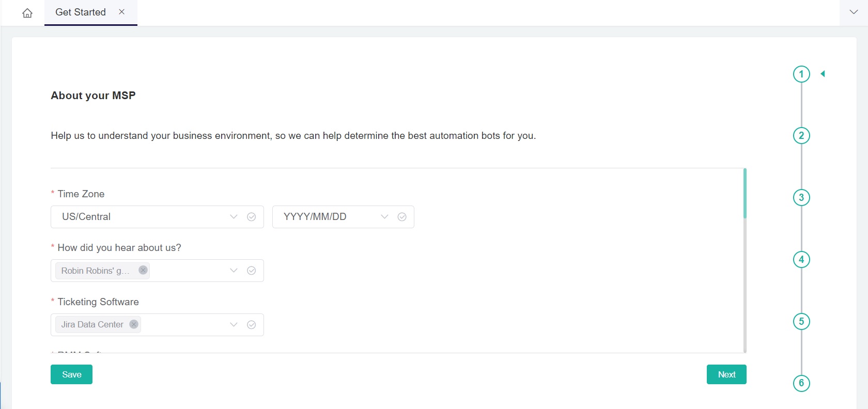The height and width of the screenshot is (409, 868).
Task: Expand How did you hear about us dropdown
Action: tap(234, 271)
